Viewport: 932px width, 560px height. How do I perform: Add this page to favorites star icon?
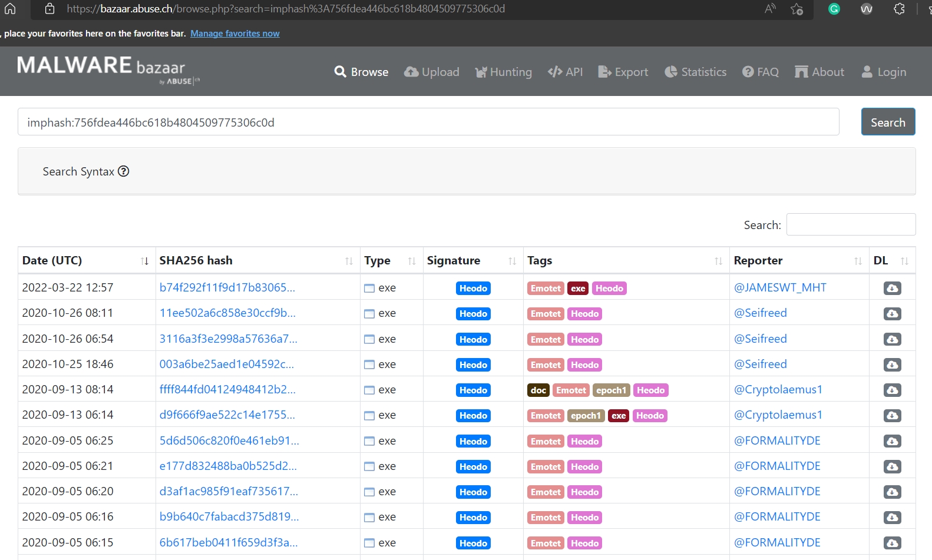(797, 9)
